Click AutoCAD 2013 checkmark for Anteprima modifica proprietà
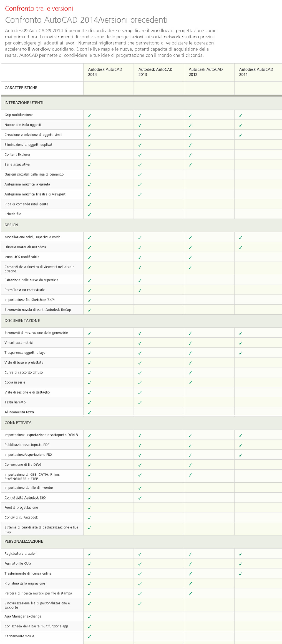Viewport: 282px width, 644px height. click(x=140, y=185)
